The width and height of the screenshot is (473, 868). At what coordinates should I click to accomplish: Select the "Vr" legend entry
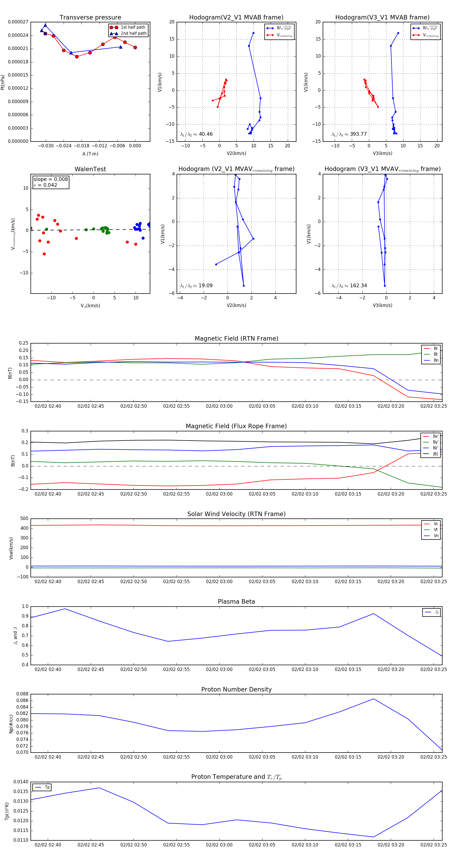(x=431, y=524)
